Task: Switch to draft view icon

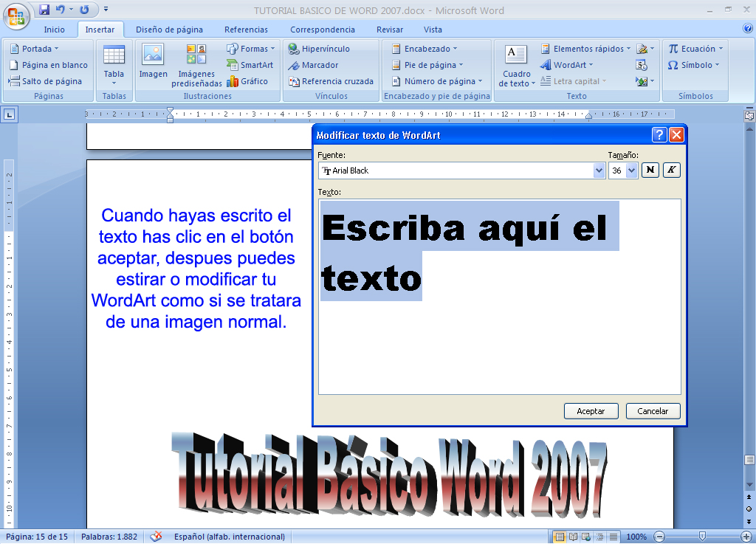Action: (x=614, y=537)
